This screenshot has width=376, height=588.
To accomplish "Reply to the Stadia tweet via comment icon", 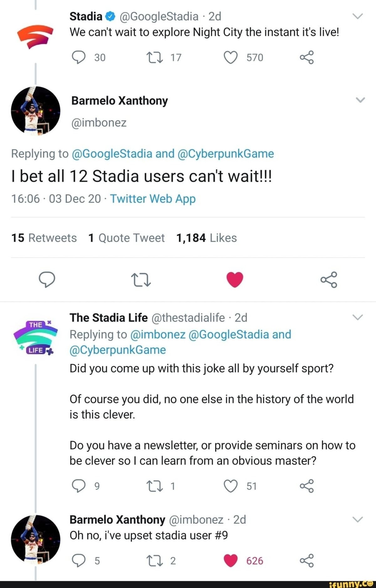I will tap(79, 58).
